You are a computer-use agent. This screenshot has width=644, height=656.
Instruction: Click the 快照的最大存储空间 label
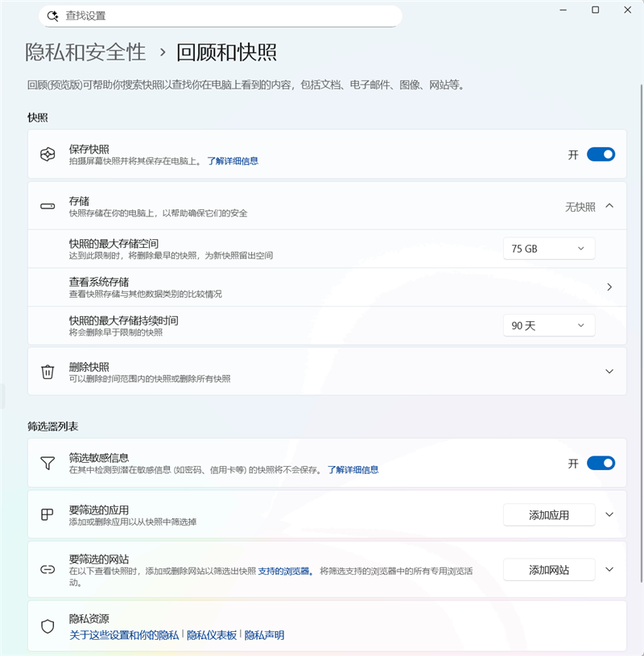coord(114,244)
